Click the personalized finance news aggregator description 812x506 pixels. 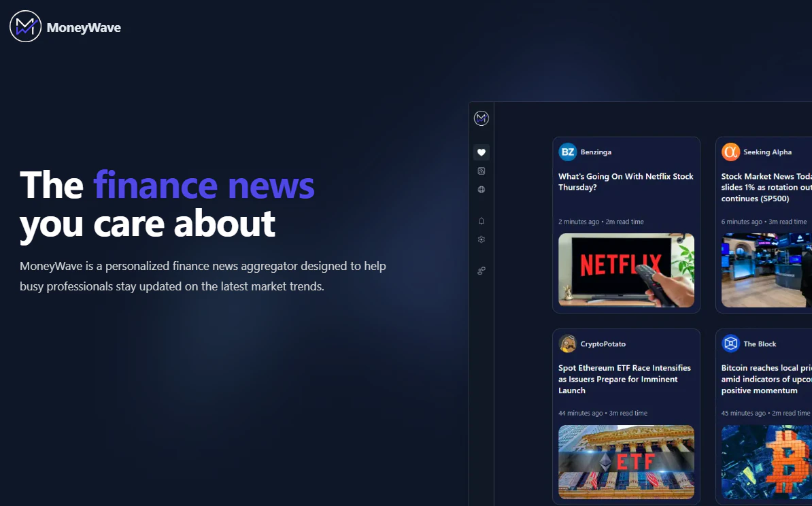click(203, 276)
